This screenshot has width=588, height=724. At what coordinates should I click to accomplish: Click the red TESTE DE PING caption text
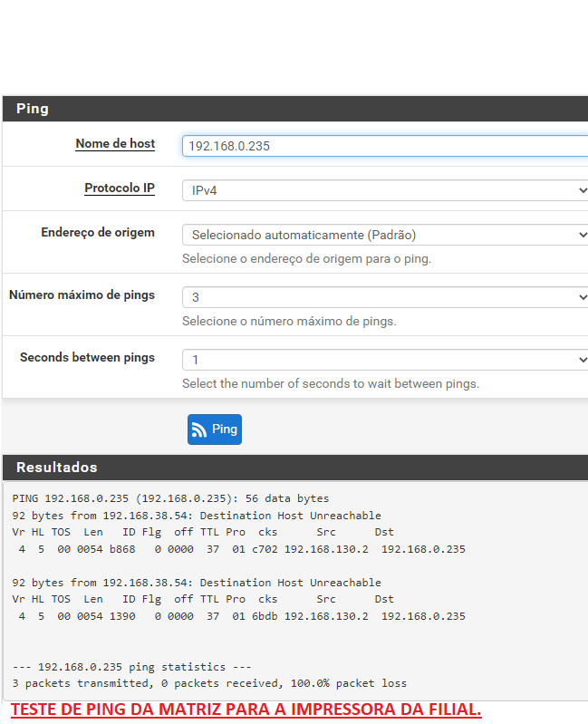[246, 710]
